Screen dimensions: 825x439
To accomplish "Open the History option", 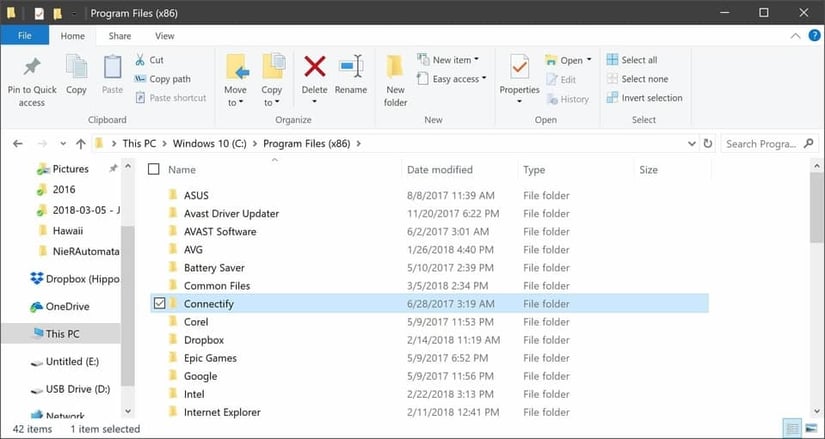I will [x=567, y=99].
